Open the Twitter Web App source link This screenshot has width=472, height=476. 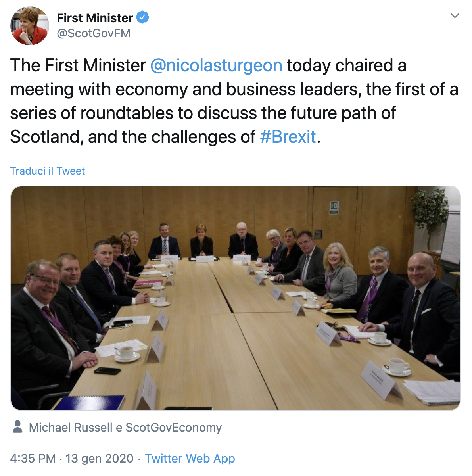[x=190, y=459]
